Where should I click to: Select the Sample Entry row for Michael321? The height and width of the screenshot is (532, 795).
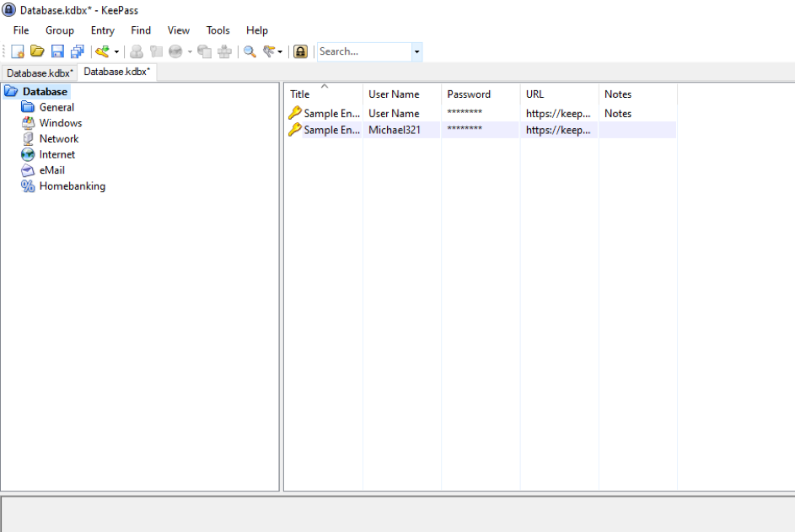coord(481,130)
